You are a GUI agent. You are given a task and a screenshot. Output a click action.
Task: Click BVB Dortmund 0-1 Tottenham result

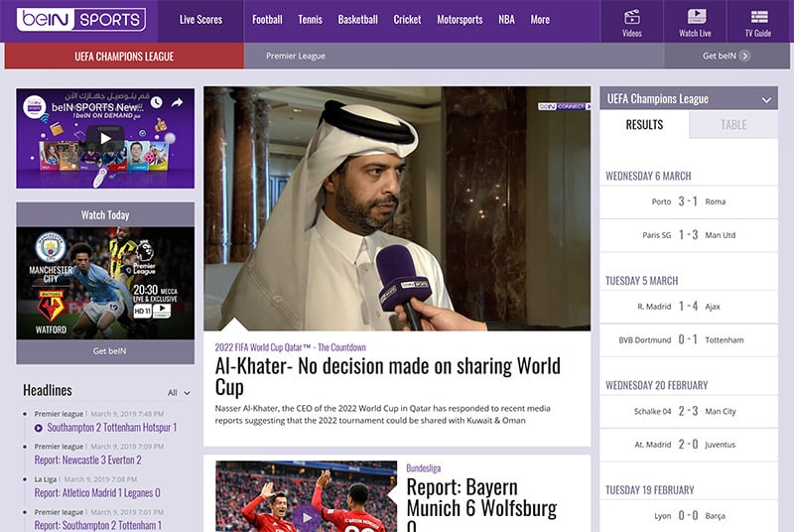[689, 339]
